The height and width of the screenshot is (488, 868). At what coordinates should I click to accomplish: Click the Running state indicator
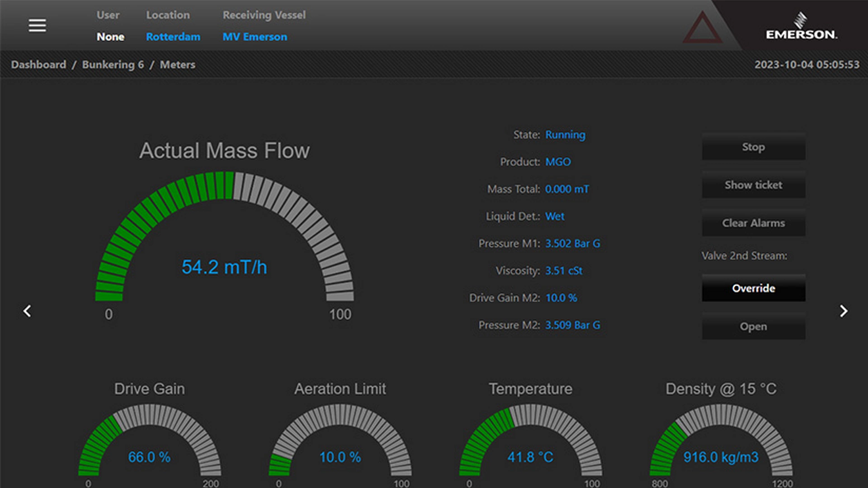[x=565, y=135]
